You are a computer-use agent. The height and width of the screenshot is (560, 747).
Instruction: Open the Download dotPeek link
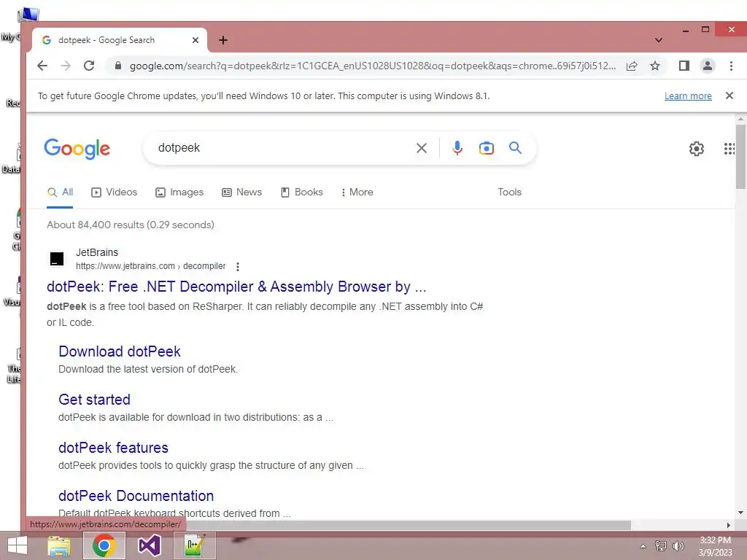point(120,351)
